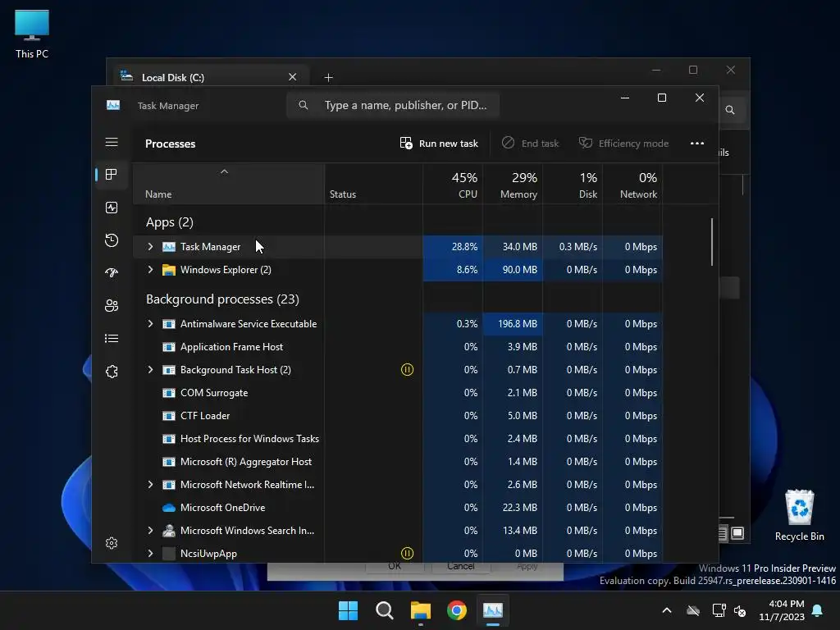The height and width of the screenshot is (630, 840).
Task: Sort processes by Network column
Action: pos(632,185)
